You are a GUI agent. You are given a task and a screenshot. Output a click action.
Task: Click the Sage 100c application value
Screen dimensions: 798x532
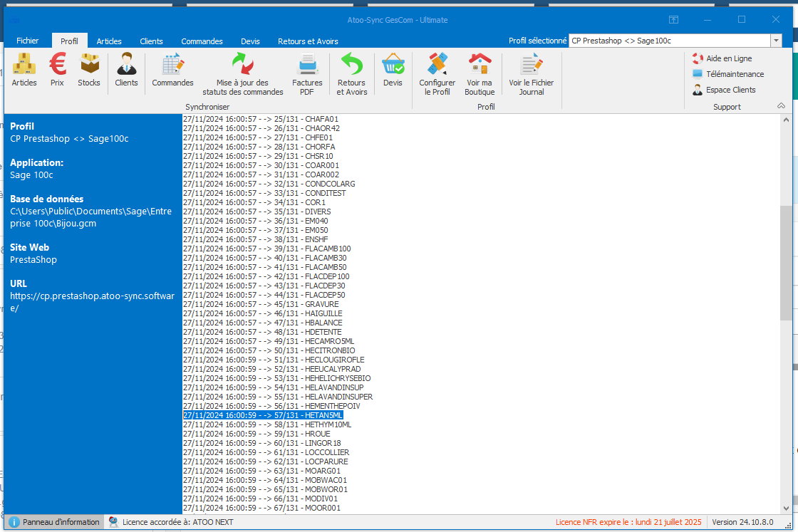click(31, 175)
